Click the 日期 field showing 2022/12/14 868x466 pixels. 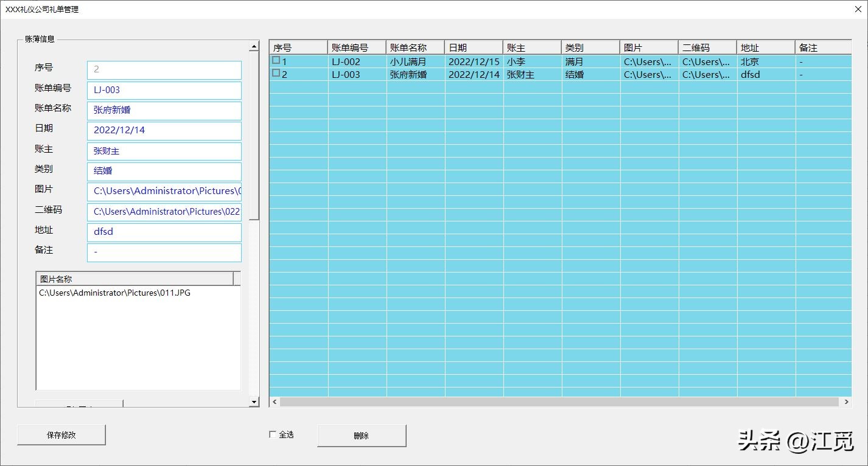point(164,130)
